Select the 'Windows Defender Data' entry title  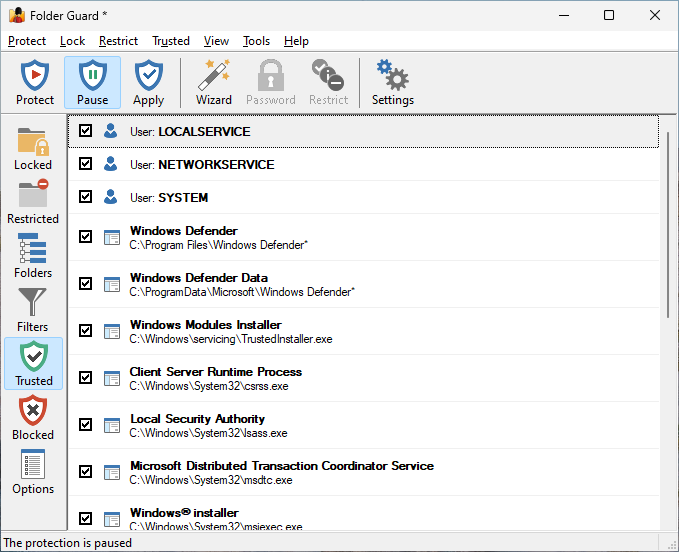click(199, 278)
